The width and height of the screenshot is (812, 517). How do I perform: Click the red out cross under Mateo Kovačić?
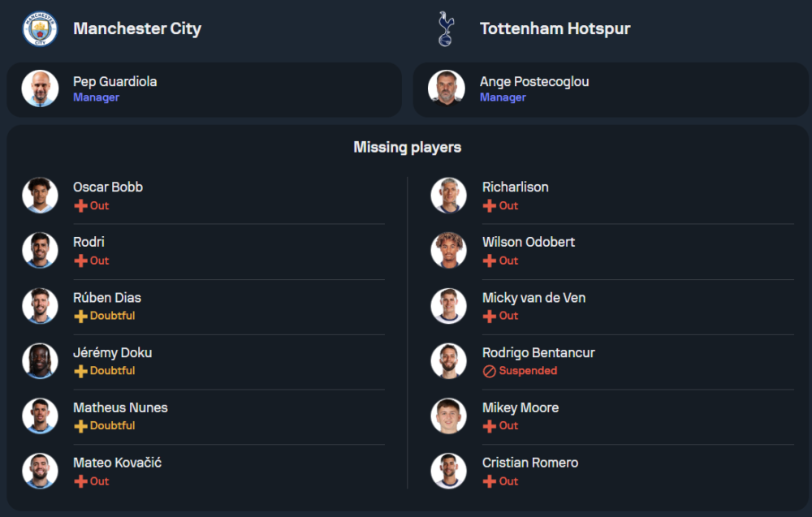[x=80, y=481]
